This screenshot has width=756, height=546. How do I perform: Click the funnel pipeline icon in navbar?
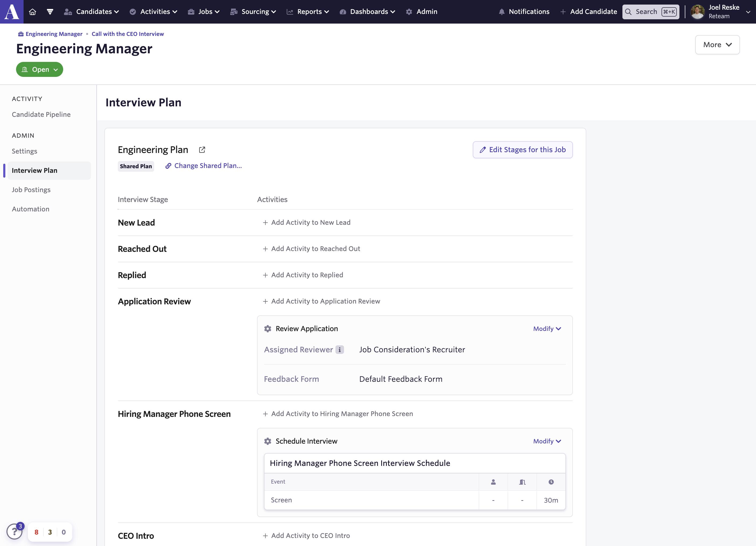[x=50, y=12]
